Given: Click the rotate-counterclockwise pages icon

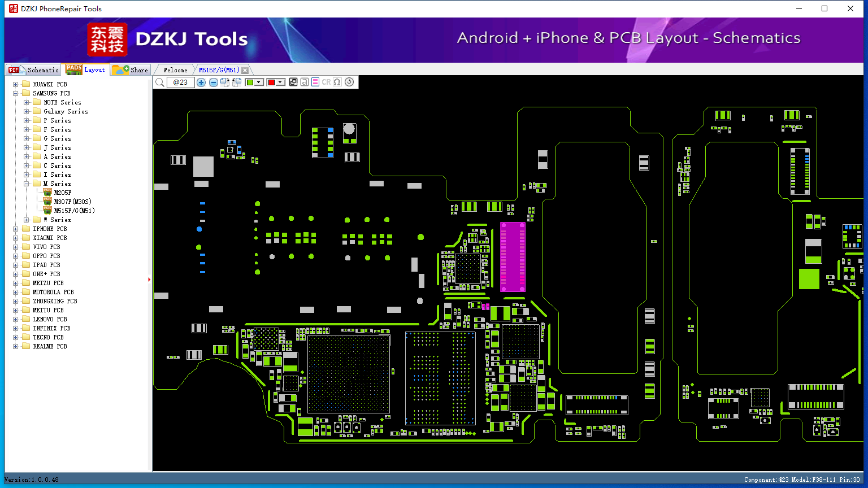Looking at the screenshot, I should pyautogui.click(x=237, y=82).
